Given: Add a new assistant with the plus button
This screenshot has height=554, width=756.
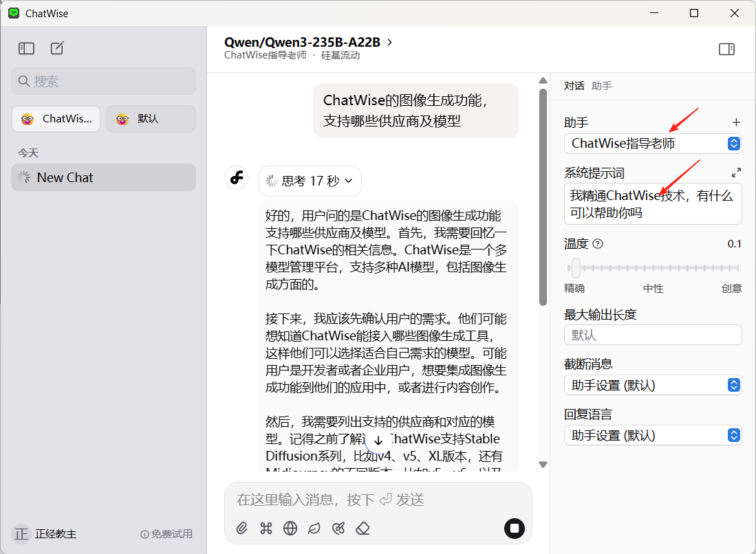Looking at the screenshot, I should (735, 122).
